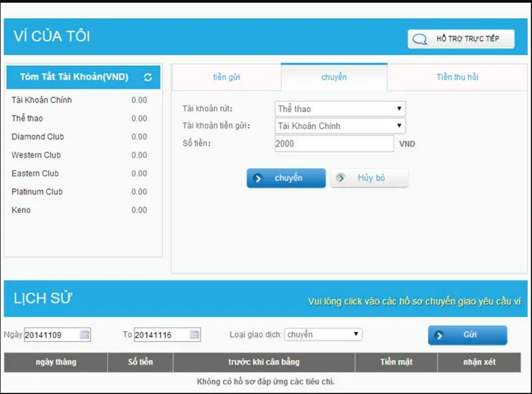Click the ngày tháng column header
Screen dimensions: 532x394
56,362
